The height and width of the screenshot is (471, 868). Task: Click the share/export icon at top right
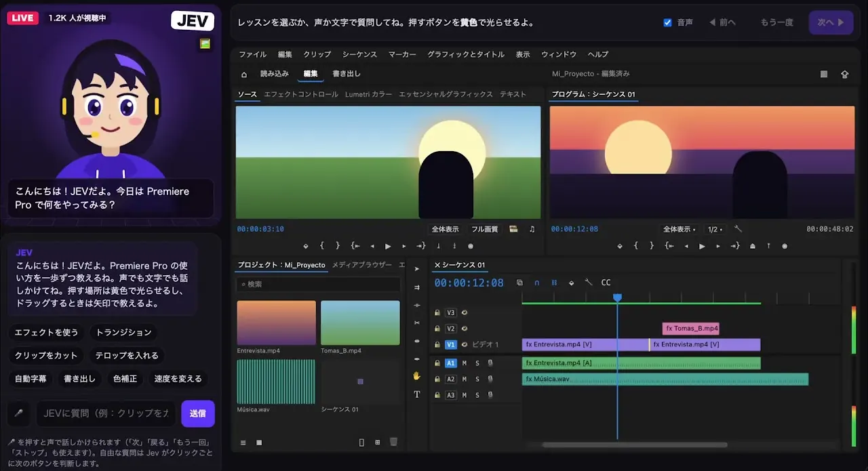(845, 74)
